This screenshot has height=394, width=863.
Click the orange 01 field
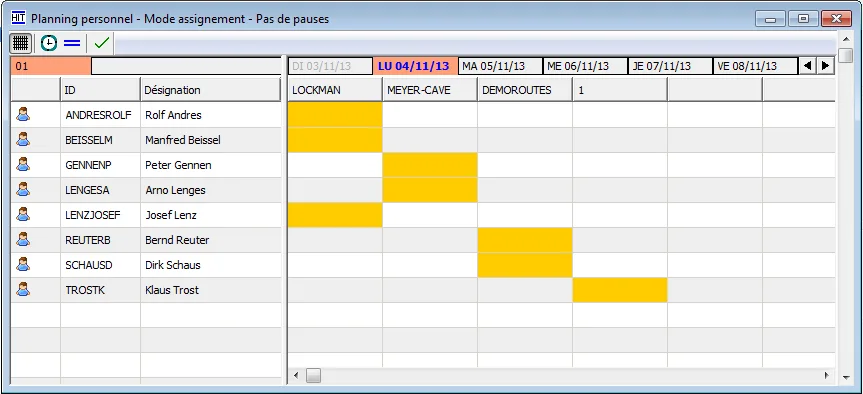click(51, 66)
